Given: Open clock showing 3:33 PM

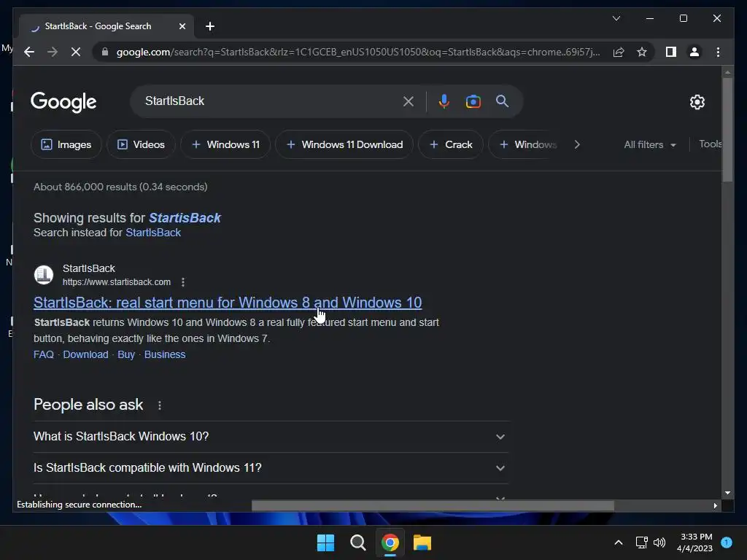Looking at the screenshot, I should click(x=694, y=542).
